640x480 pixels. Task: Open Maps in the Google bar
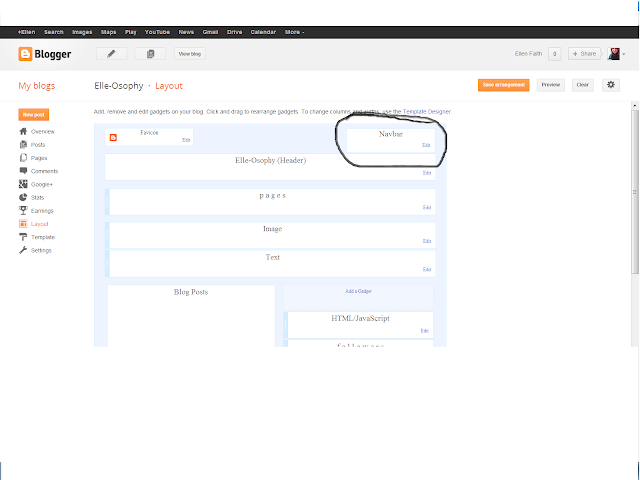[x=109, y=32]
